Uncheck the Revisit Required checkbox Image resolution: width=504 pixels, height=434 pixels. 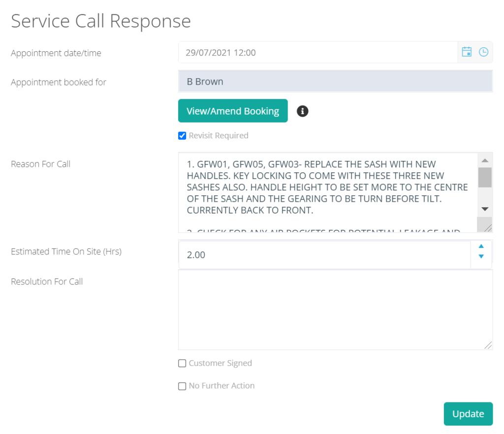pyautogui.click(x=182, y=136)
